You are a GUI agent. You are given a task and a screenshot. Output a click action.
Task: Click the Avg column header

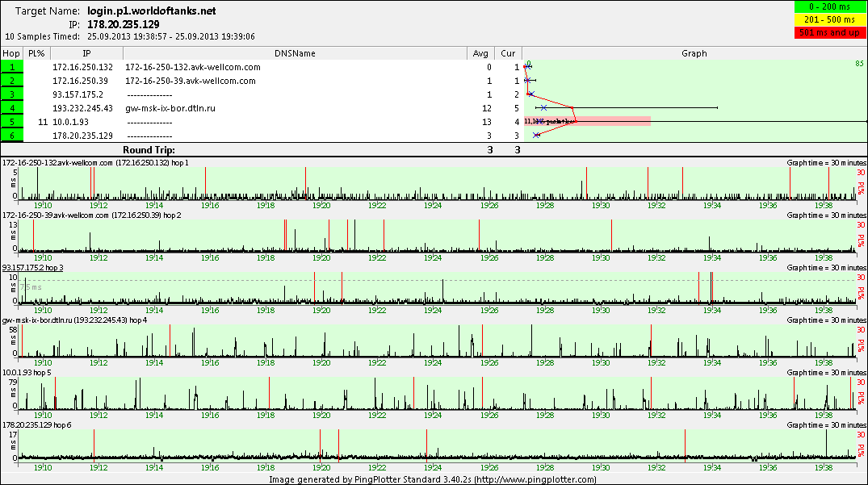tap(482, 53)
